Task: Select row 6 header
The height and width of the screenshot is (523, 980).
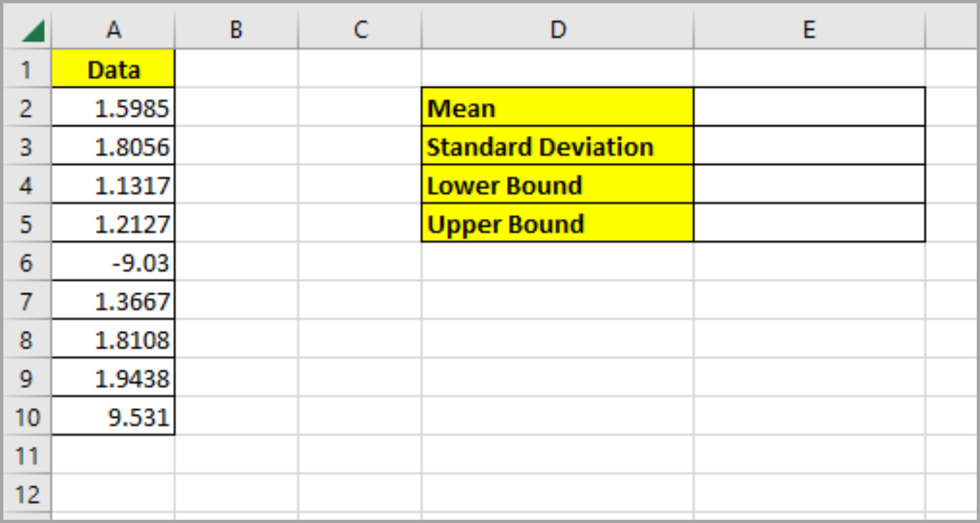Action: click(27, 261)
